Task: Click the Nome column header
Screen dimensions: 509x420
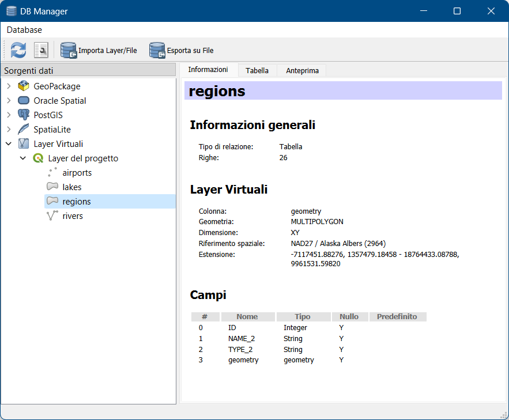Action: point(247,316)
